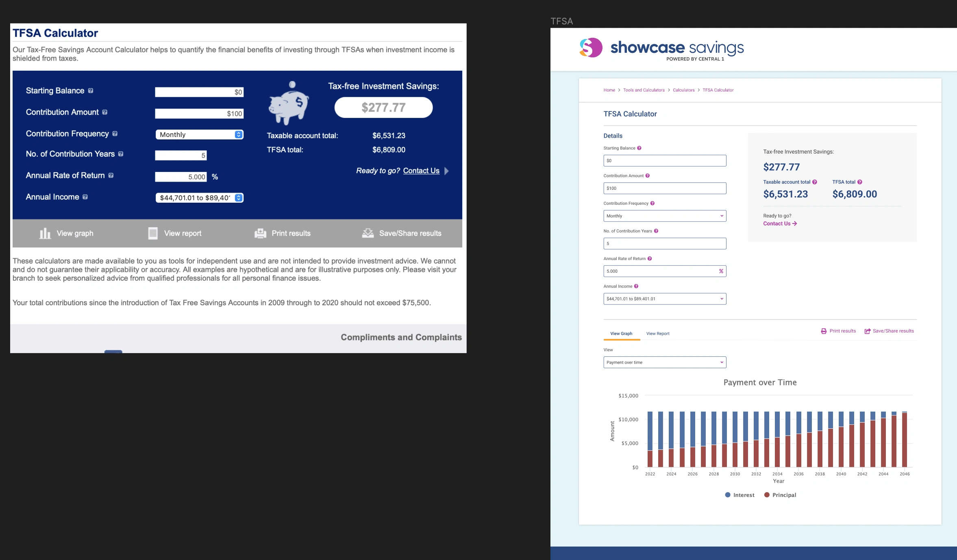Screen dimensions: 957x560
Task: Open Annual Income range dropdown in new design
Action: click(665, 299)
